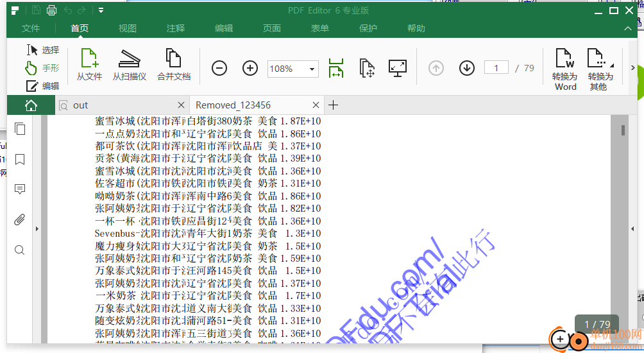Click the 1 / 79 page indicator
This screenshot has height=353, width=644.
[597, 325]
